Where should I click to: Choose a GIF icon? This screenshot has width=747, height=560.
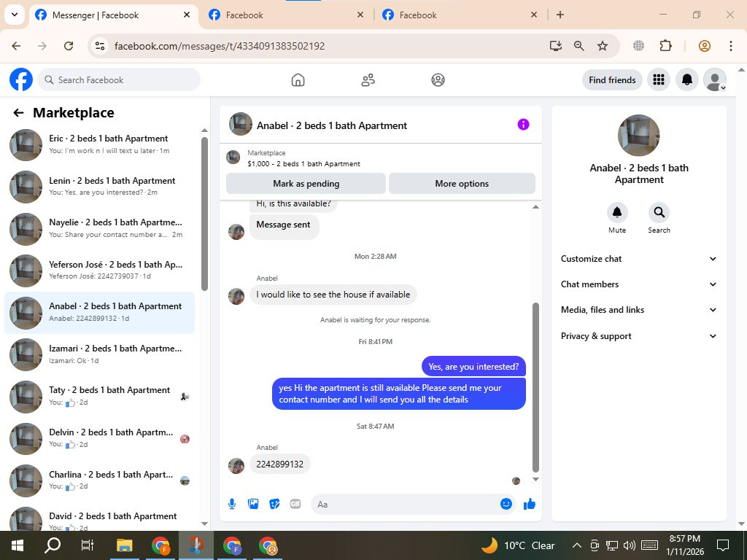point(295,504)
